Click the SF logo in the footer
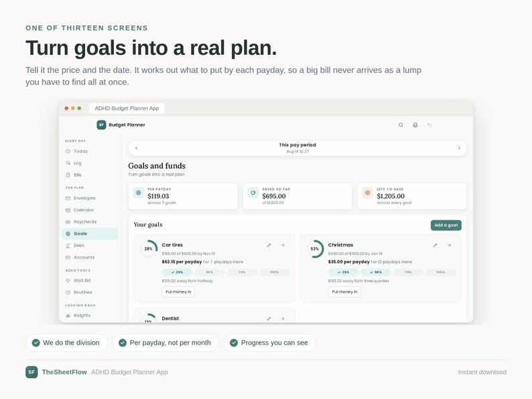Viewport: 532px width, 399px height. [31, 372]
